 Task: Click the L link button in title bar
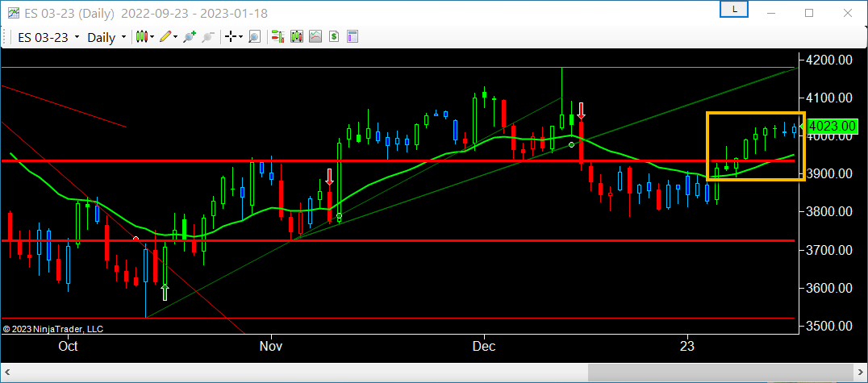pos(734,9)
